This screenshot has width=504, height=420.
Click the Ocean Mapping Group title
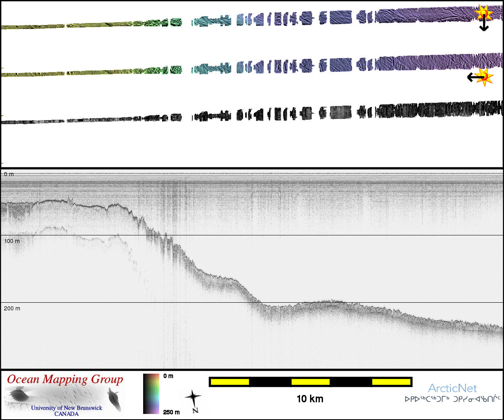point(65,379)
